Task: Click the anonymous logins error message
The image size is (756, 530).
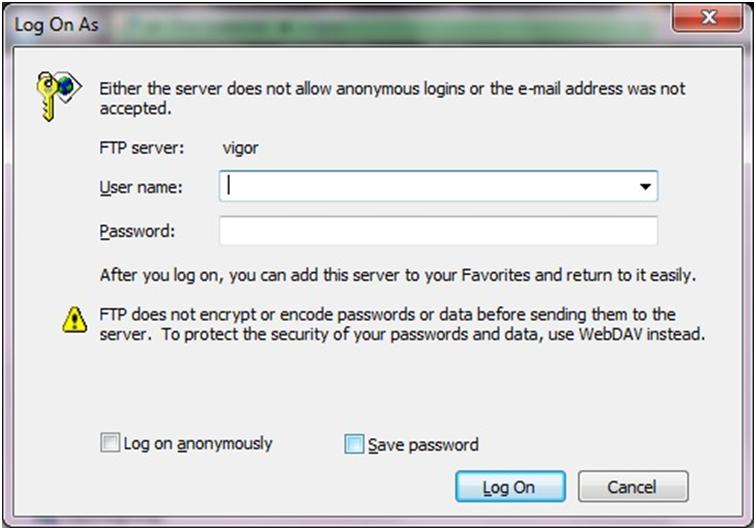Action: point(392,98)
